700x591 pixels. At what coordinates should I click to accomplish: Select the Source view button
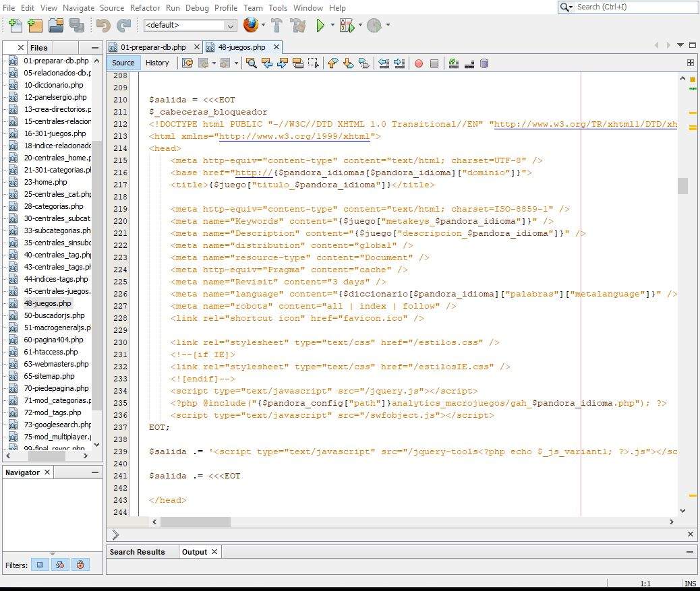123,63
